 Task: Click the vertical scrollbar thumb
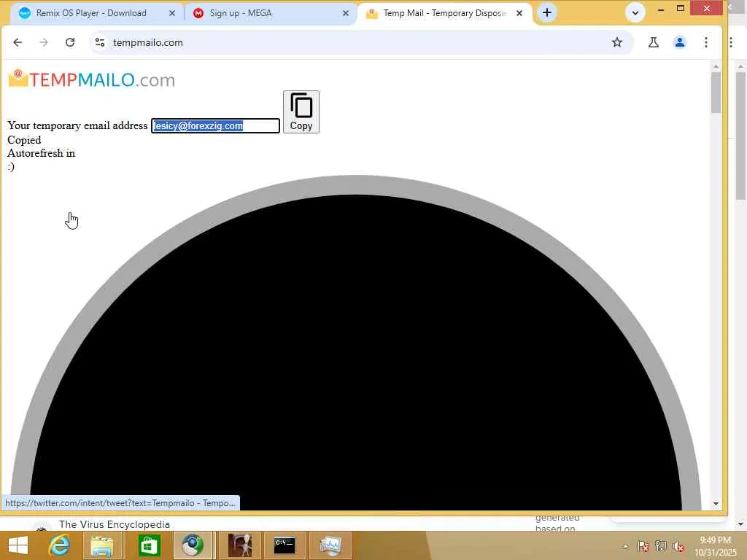coord(716,93)
